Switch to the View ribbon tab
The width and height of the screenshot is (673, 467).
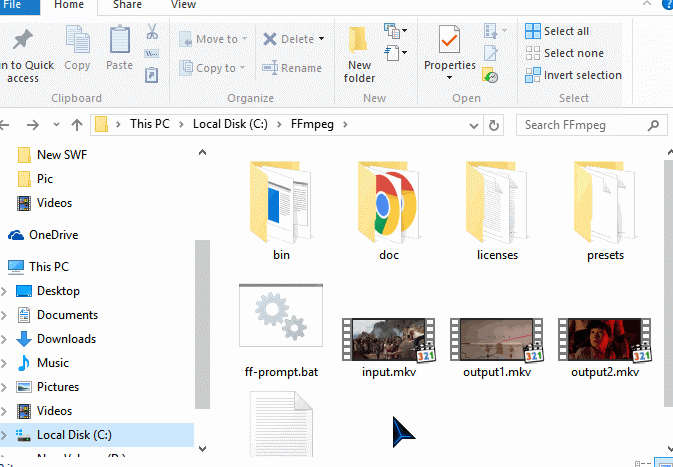(183, 5)
